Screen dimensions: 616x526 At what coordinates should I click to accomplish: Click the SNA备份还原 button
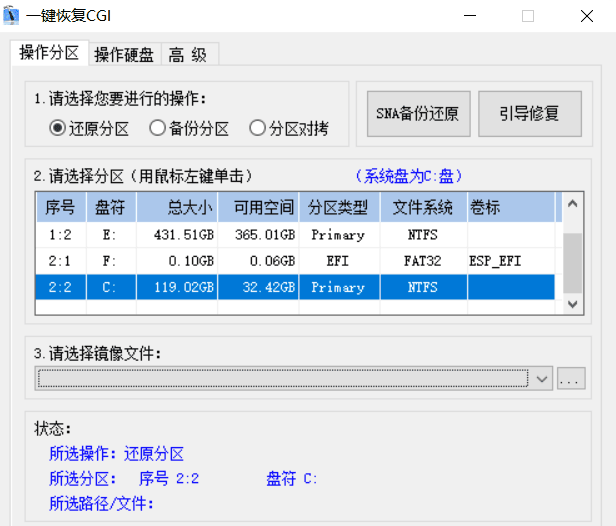point(418,114)
